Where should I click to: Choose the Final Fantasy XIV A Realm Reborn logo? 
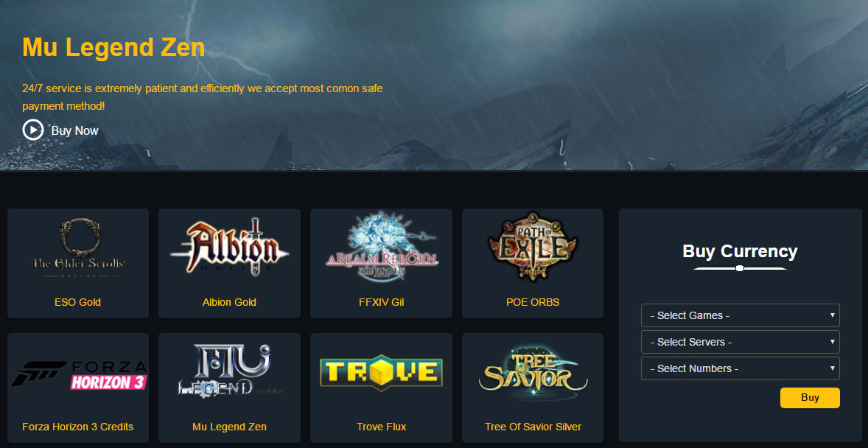(382, 247)
